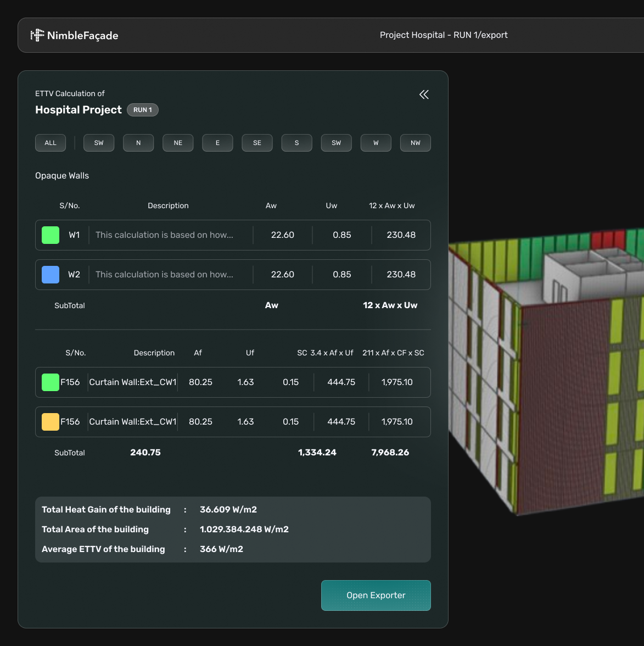
Task: Click the Aw value 22.60 in W1 row
Action: click(x=282, y=235)
